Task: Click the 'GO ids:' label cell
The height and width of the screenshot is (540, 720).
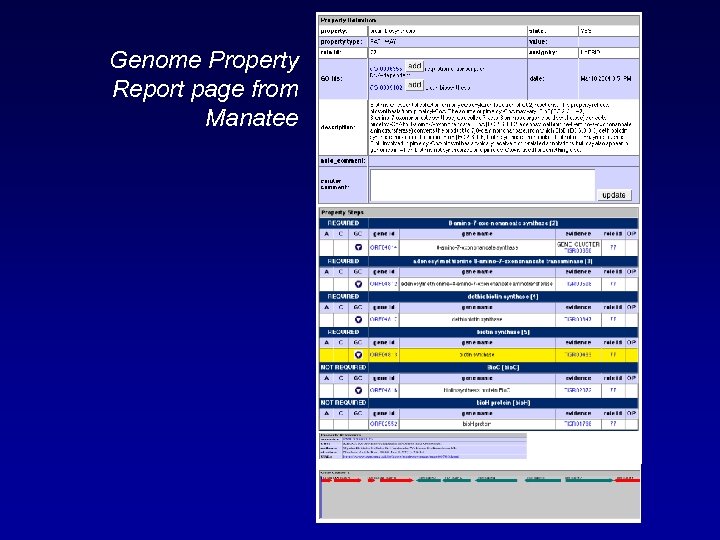Action: coord(343,79)
